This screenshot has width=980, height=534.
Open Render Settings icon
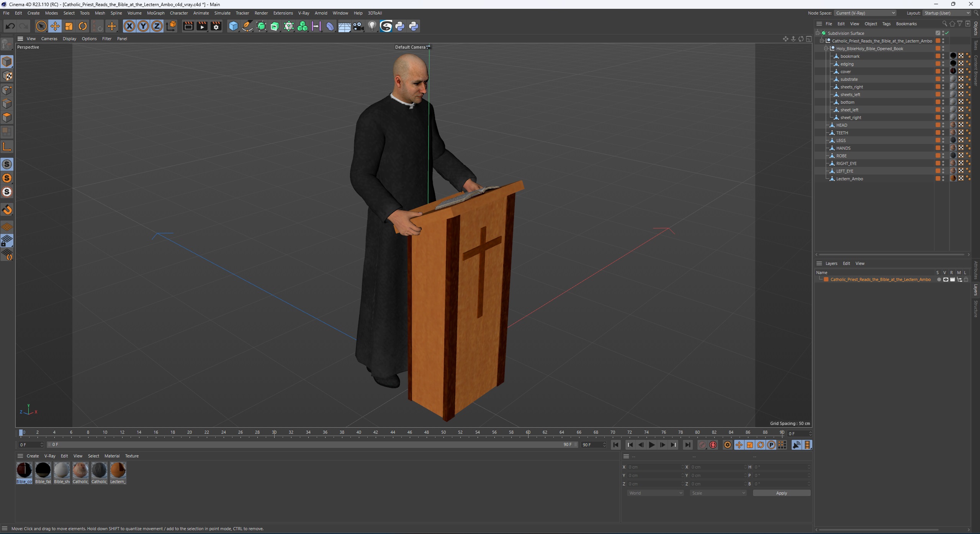click(x=216, y=26)
